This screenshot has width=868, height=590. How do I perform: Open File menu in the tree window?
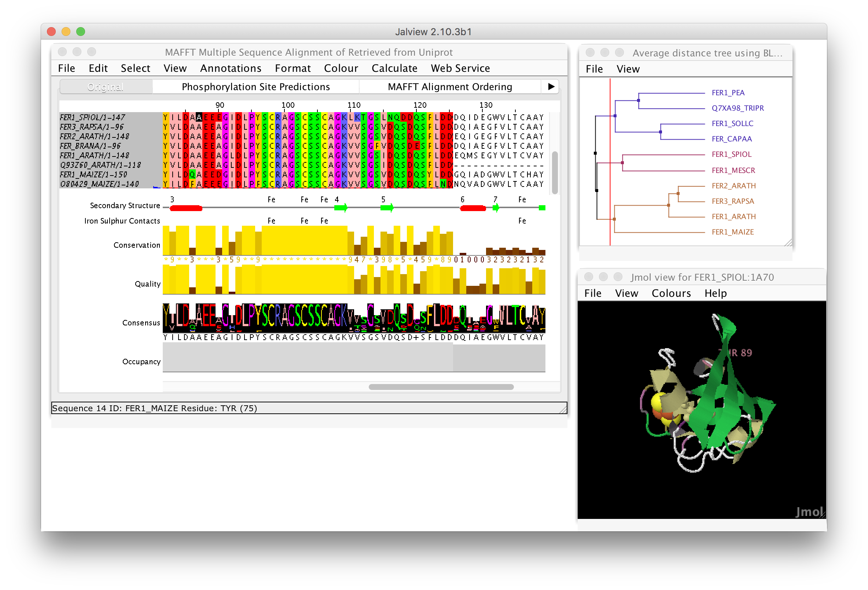(x=594, y=69)
